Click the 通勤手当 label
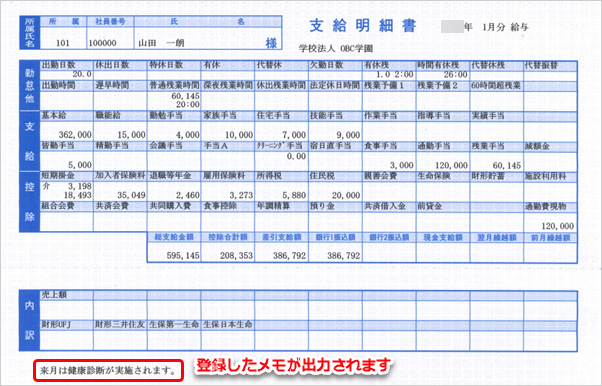 (434, 146)
